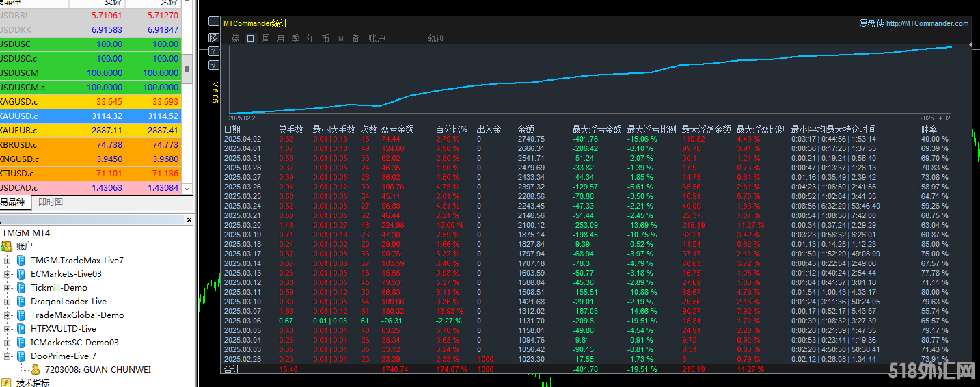
Task: Click the 账户 accounts folder icon
Action: coord(7,246)
